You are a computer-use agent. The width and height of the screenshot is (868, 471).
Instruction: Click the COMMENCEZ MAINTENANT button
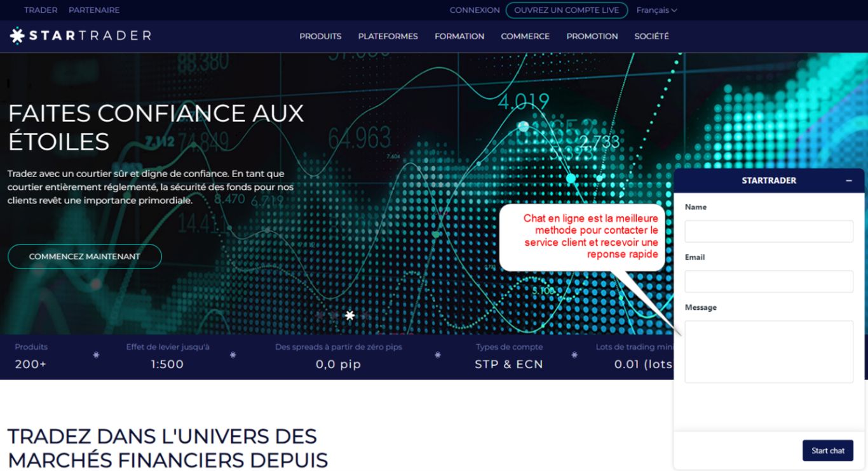click(85, 256)
